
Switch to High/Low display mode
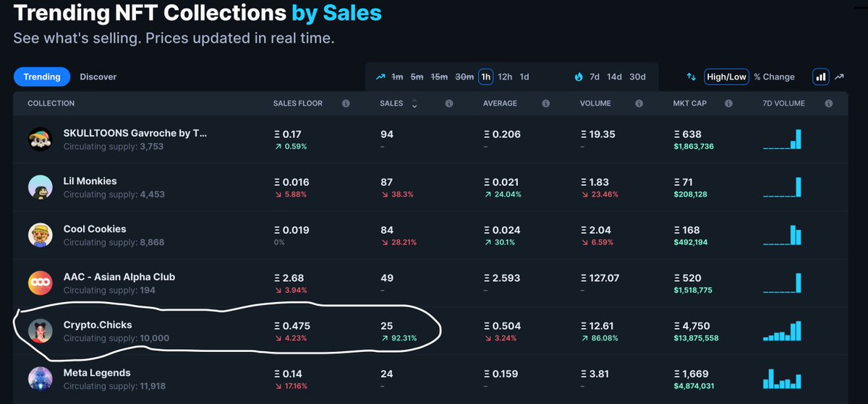pos(727,77)
